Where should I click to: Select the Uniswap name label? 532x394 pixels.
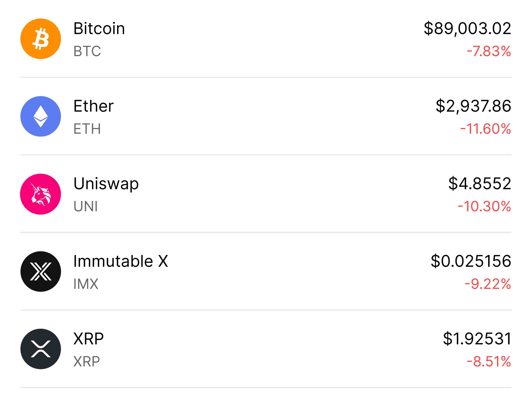tap(106, 184)
